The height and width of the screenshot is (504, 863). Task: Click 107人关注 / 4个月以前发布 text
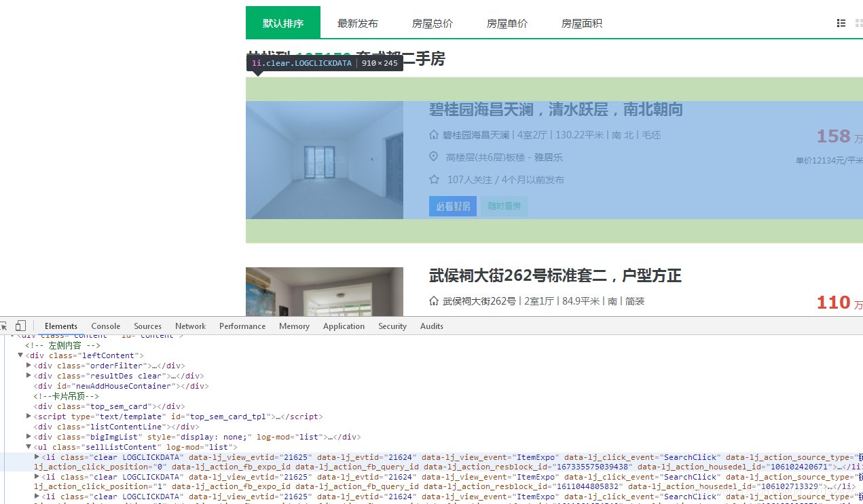coord(506,180)
